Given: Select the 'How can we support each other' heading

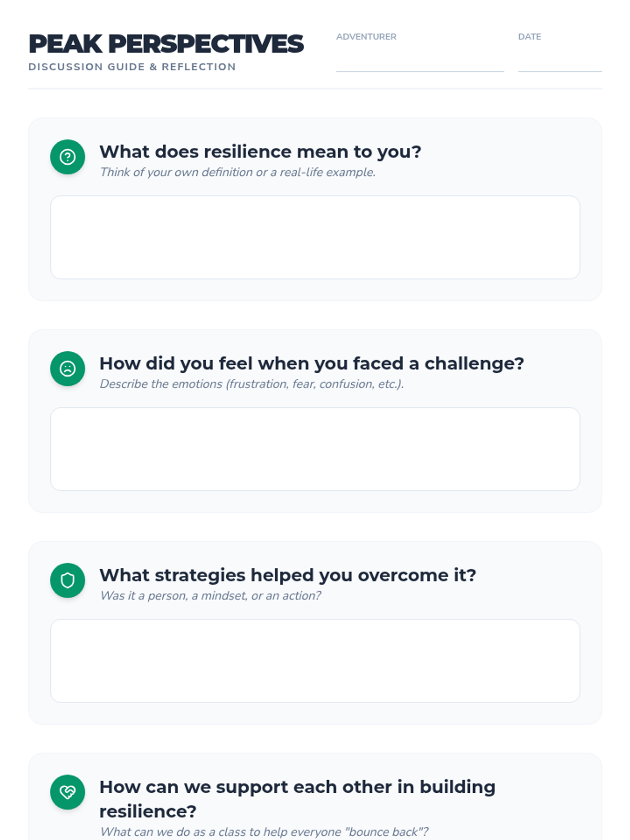Looking at the screenshot, I should pos(297,787).
